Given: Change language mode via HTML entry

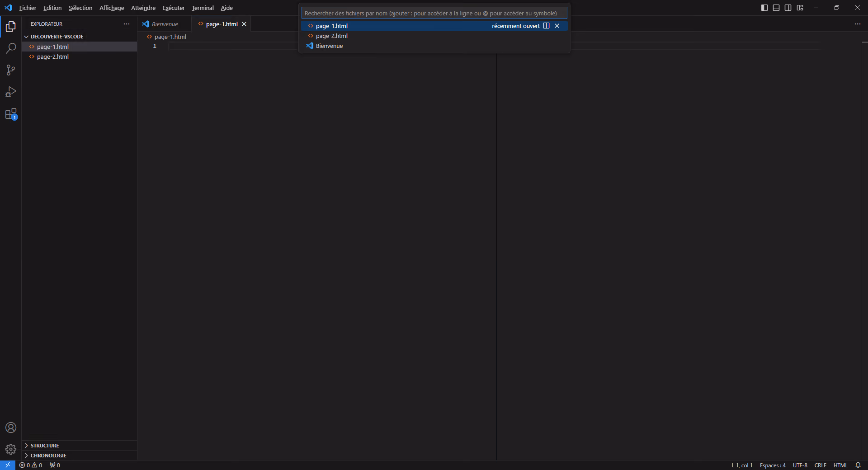Looking at the screenshot, I should point(840,465).
